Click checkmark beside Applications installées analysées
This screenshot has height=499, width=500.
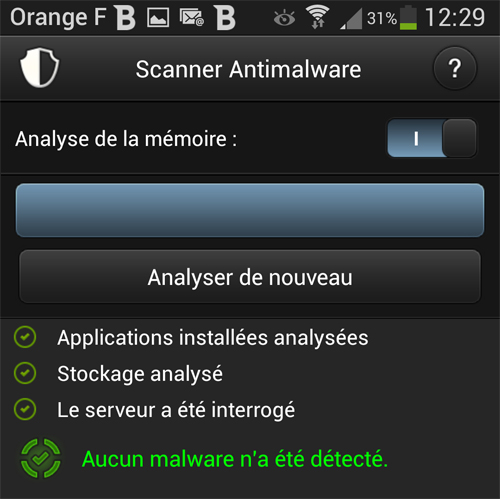[x=25, y=337]
